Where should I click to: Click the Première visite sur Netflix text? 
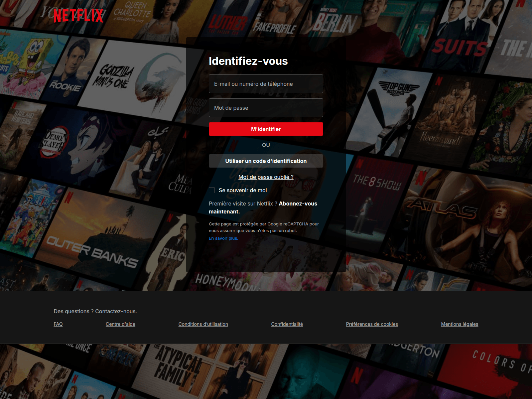point(243,203)
